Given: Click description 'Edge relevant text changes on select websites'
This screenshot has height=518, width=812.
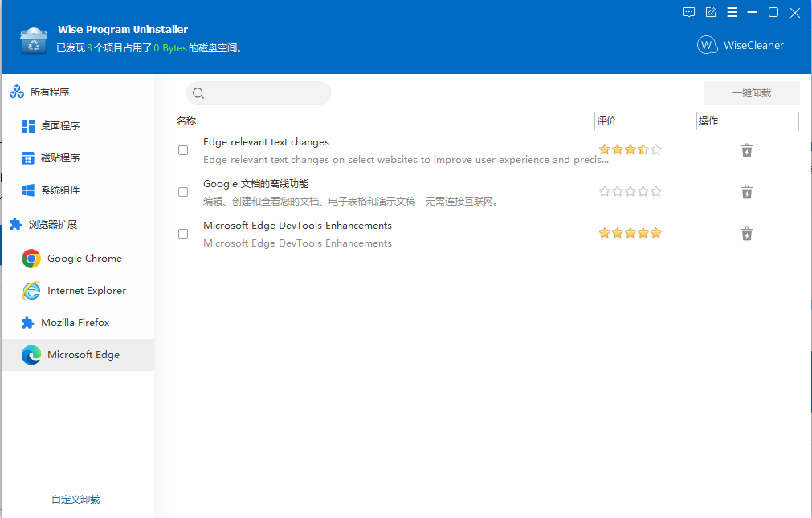Looking at the screenshot, I should pyautogui.click(x=406, y=160).
